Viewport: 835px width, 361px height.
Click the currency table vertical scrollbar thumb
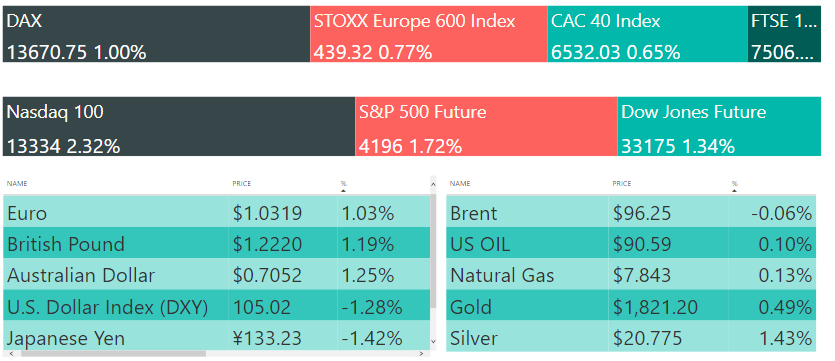tap(433, 251)
